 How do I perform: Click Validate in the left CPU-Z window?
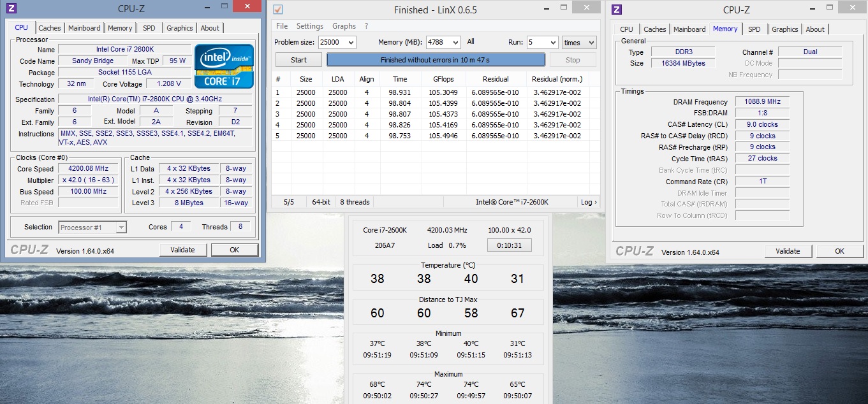click(182, 250)
